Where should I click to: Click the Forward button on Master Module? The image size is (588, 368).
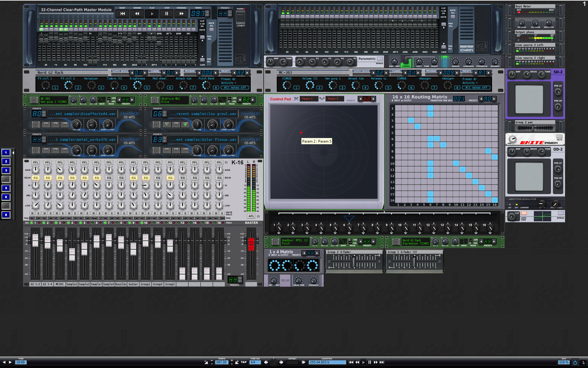[181, 14]
